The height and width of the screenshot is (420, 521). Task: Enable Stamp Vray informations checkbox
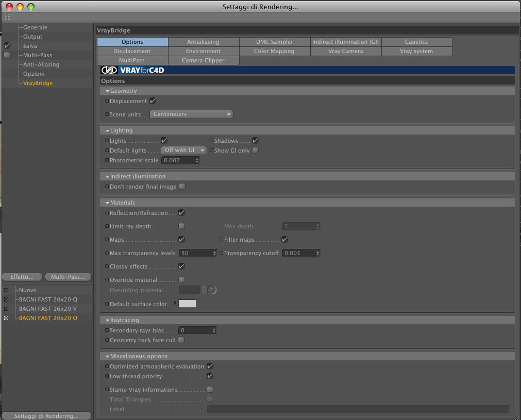tap(210, 389)
